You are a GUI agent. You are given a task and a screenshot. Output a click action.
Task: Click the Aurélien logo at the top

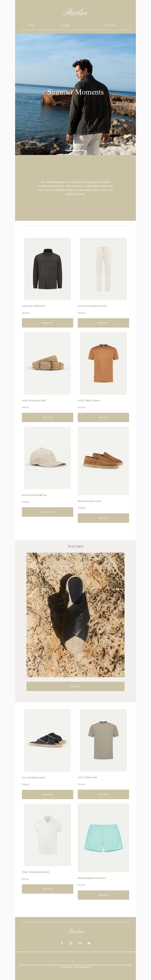click(x=75, y=12)
